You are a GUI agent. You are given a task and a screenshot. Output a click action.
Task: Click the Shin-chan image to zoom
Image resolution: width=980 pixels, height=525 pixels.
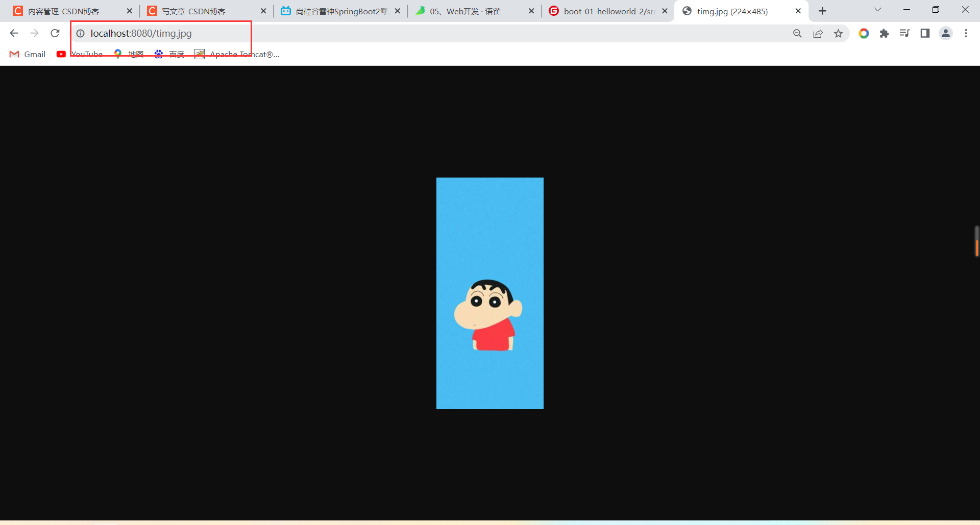[x=489, y=293]
